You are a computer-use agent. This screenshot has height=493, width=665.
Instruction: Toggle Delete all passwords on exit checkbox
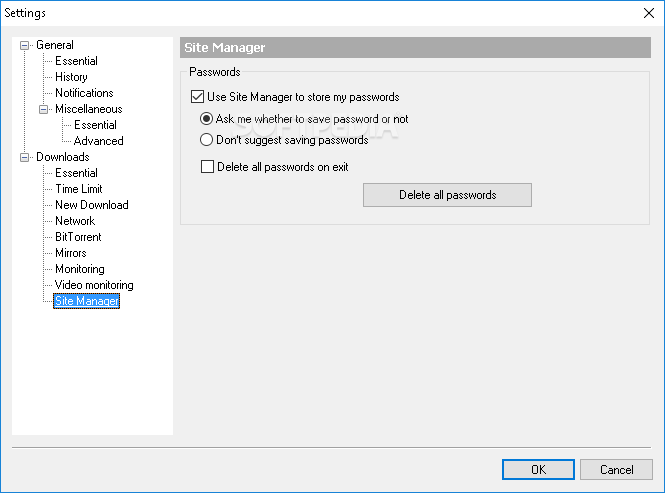pos(207,167)
